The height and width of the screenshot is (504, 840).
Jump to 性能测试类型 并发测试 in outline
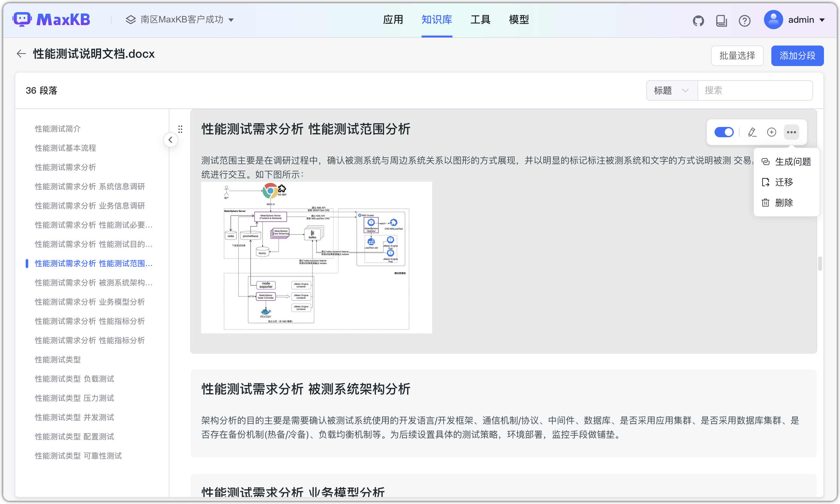click(x=74, y=417)
